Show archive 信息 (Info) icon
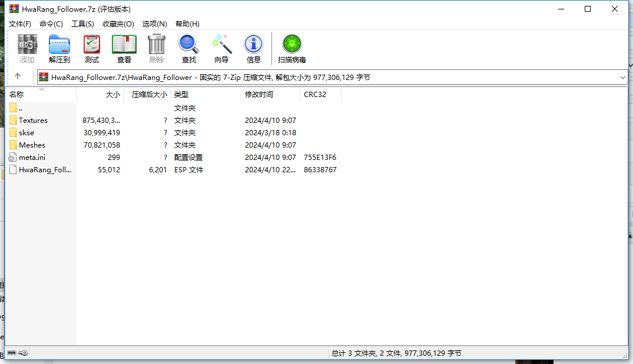This screenshot has width=633, height=364. [254, 44]
